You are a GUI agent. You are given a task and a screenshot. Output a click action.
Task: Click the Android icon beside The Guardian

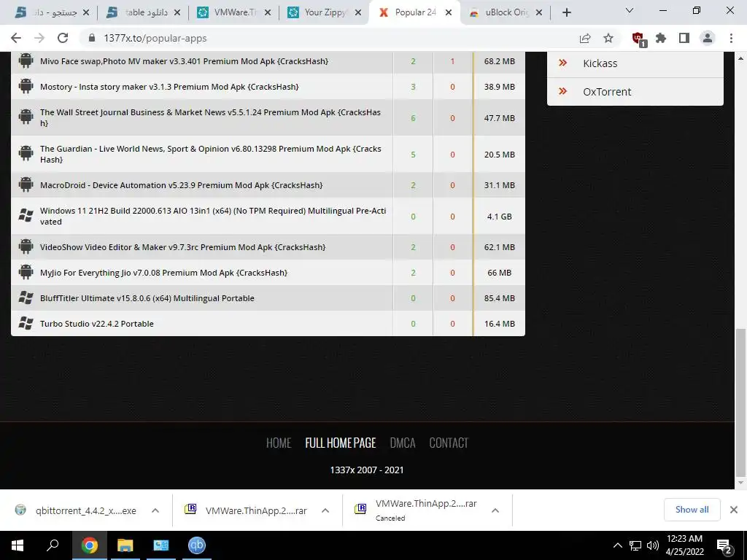tap(26, 153)
